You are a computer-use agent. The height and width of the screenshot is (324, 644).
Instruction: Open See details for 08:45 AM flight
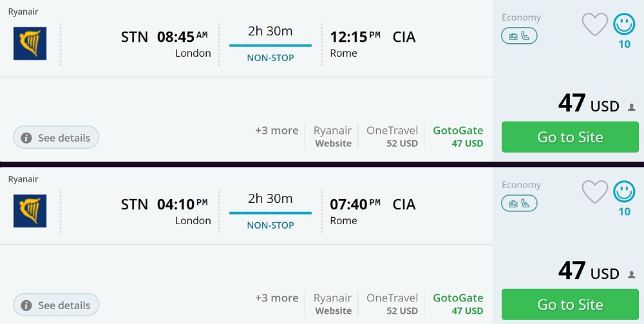coord(56,138)
